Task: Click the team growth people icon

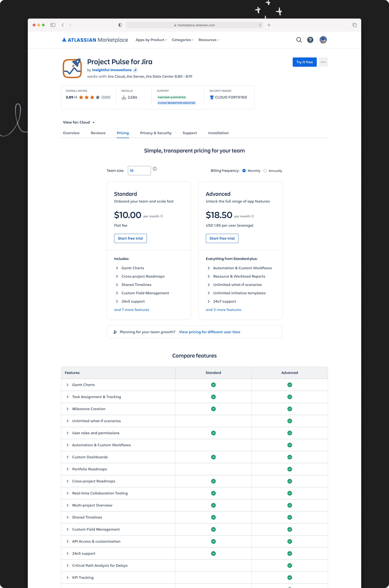Action: 115,332
